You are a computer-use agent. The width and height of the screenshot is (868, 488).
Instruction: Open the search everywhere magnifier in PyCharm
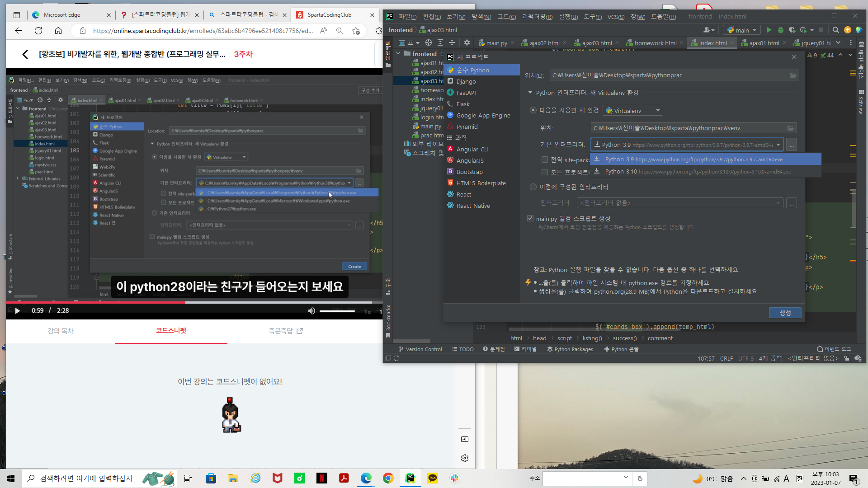(836, 30)
